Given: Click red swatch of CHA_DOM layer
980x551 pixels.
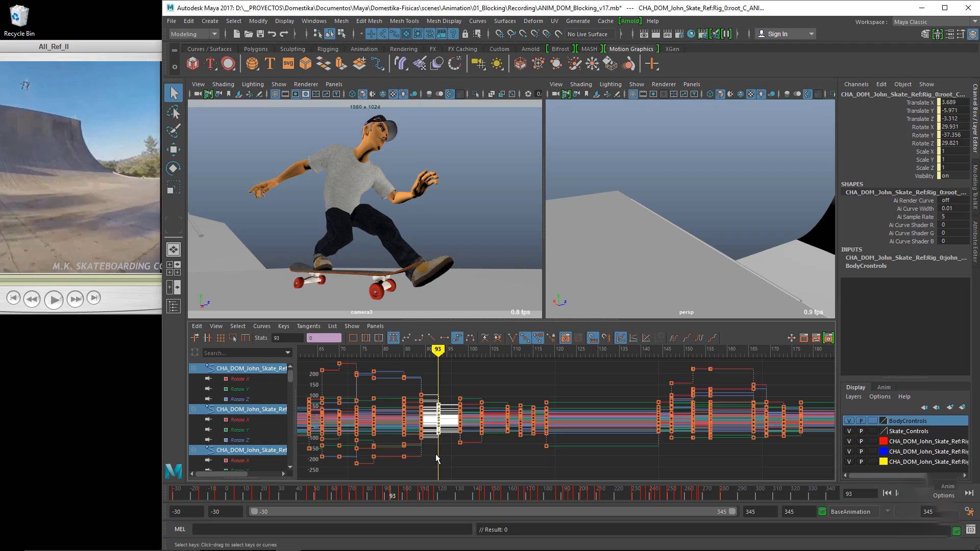Looking at the screenshot, I should (x=884, y=441).
